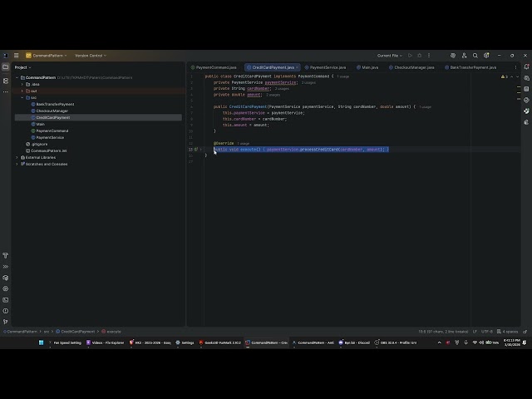Viewport: 532px width, 399px height.
Task: Open Search Everywhere magnifier
Action: click(475, 56)
